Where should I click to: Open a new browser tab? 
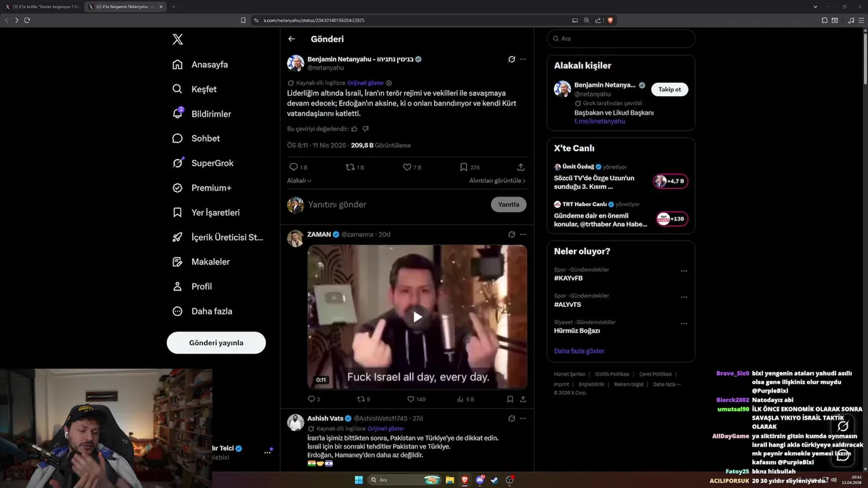174,7
